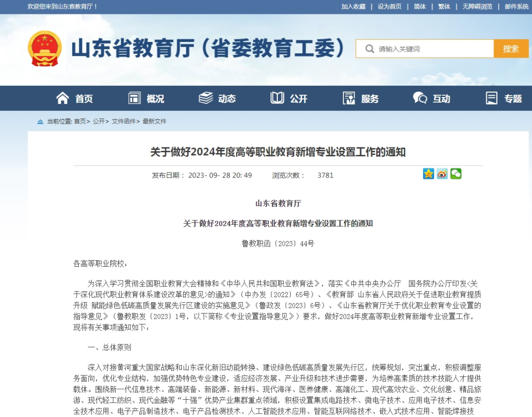Open the 服务 navigation section
The height and width of the screenshot is (417, 532).
(361, 99)
